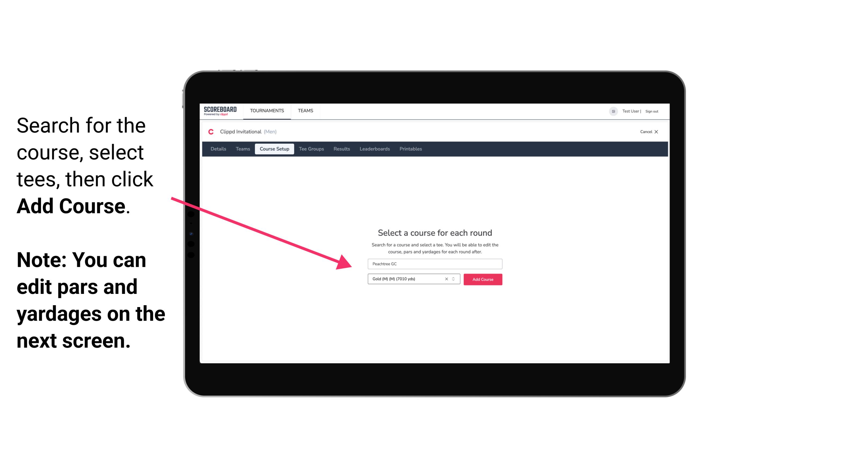Screen dimensions: 868x467
Task: Click the Teams navigation menu item
Action: (305, 110)
